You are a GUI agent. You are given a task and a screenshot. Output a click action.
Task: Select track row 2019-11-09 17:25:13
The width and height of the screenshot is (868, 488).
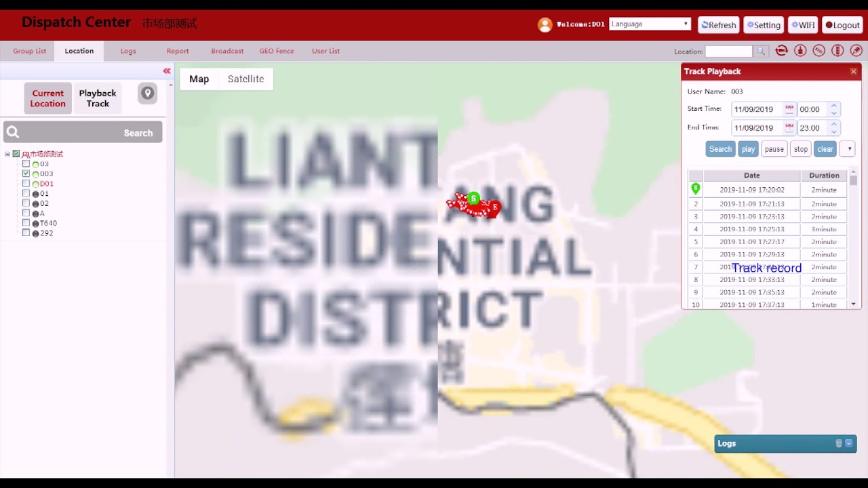pyautogui.click(x=768, y=229)
